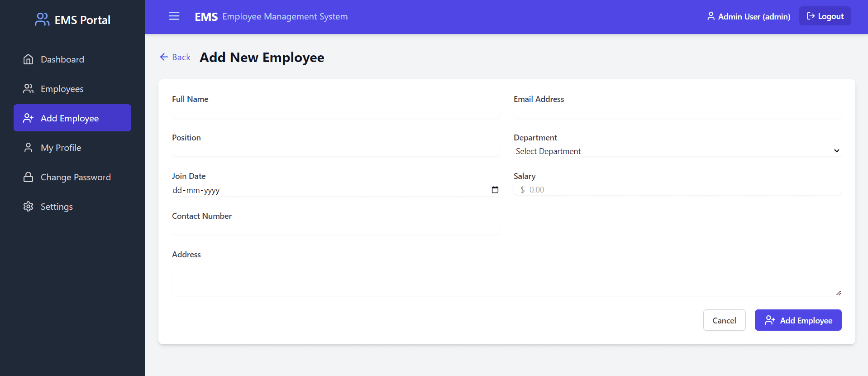Image resolution: width=868 pixels, height=376 pixels.
Task: Click the Contact Number label
Action: point(202,216)
